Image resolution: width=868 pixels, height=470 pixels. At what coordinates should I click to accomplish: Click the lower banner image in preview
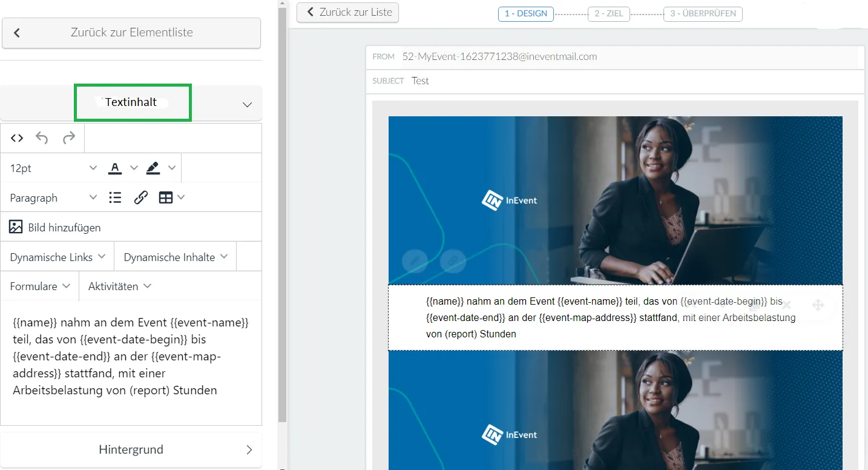(x=615, y=410)
